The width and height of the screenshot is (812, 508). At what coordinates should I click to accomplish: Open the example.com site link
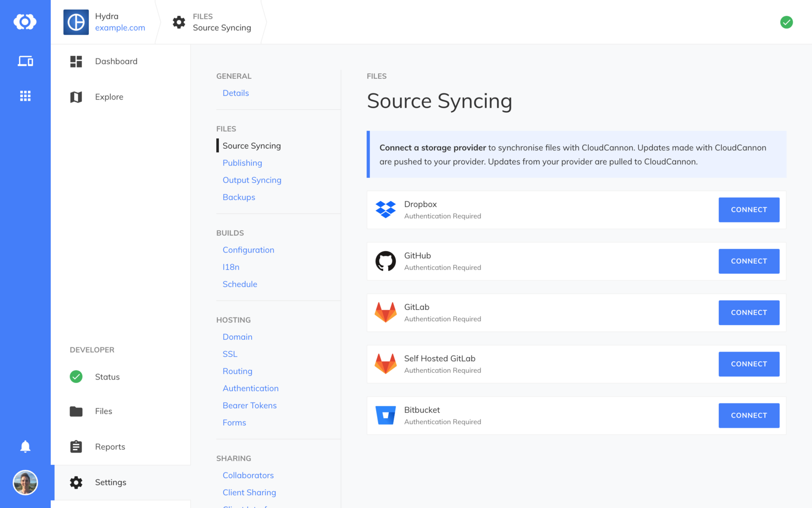(120, 28)
